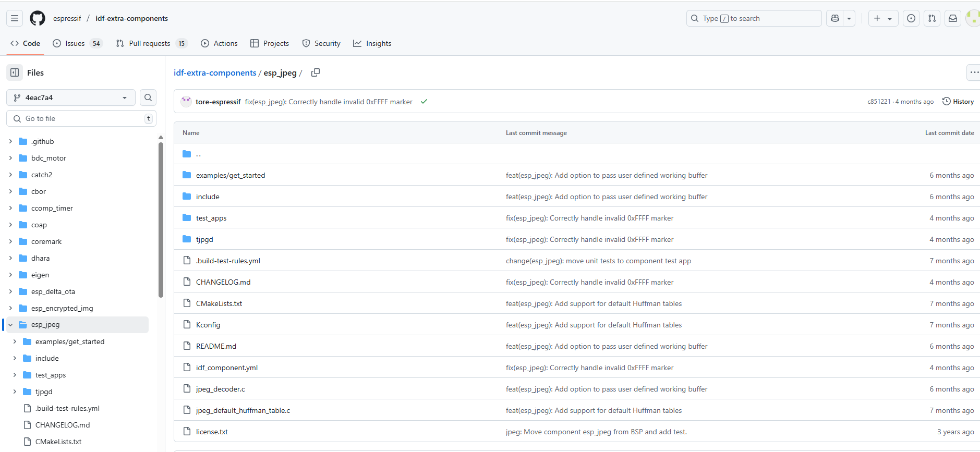The image size is (980, 452).
Task: Click the pull requests icon in header
Action: click(x=932, y=18)
